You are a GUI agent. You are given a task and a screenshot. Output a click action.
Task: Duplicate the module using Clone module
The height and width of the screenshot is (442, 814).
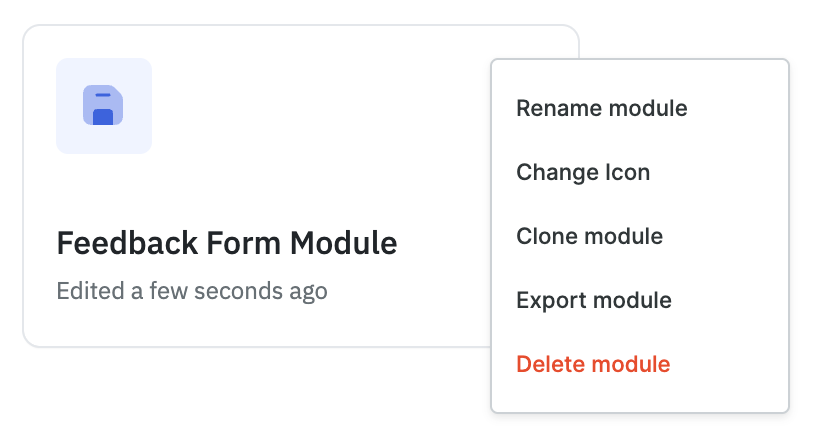click(x=589, y=236)
